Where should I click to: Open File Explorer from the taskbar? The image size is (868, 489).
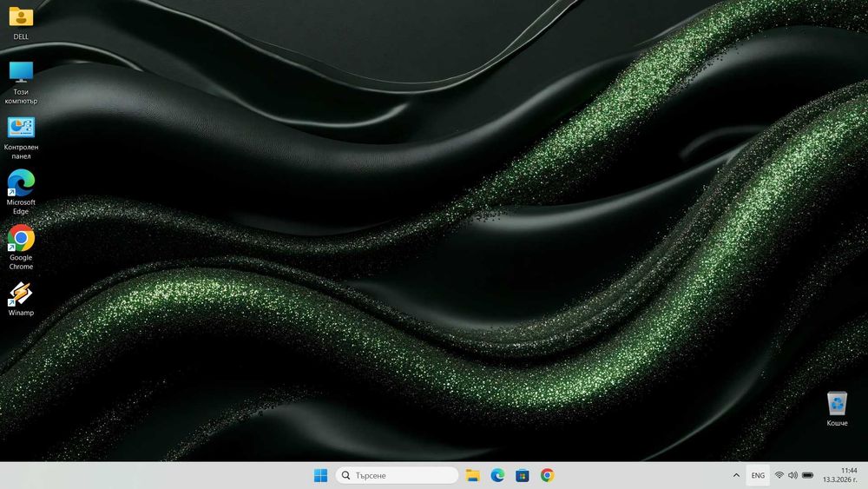coord(472,475)
